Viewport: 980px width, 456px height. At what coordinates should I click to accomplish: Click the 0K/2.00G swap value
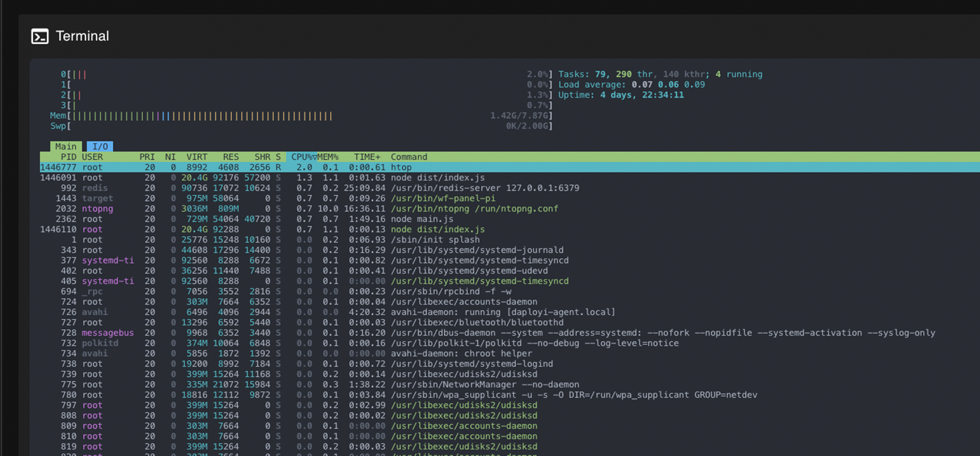tap(527, 126)
